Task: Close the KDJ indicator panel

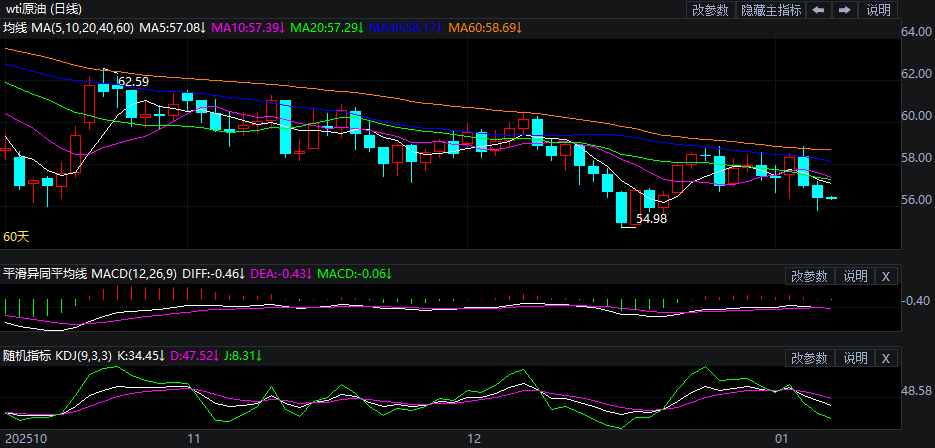Action: coord(886,358)
